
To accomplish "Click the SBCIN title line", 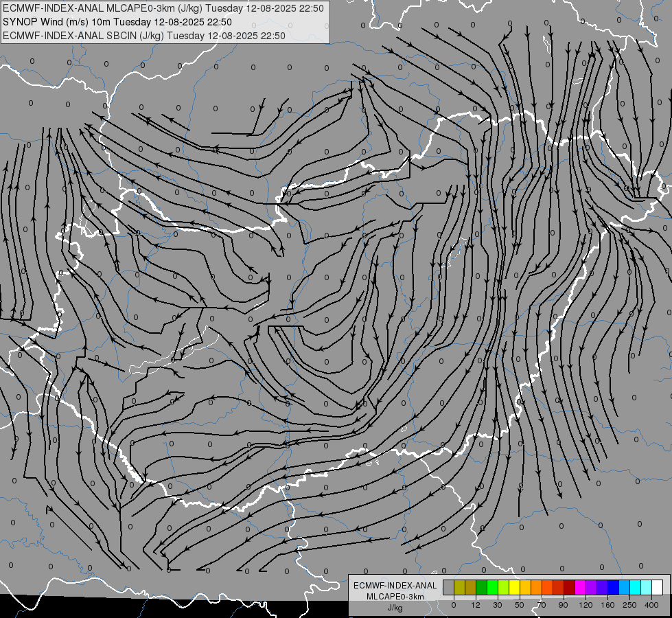I will [144, 36].
